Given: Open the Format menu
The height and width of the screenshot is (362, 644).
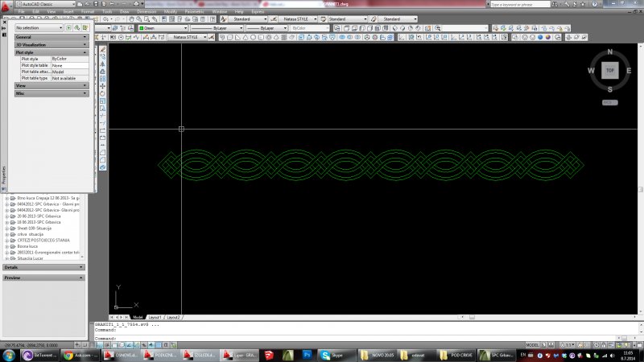Looking at the screenshot, I should pos(88,11).
